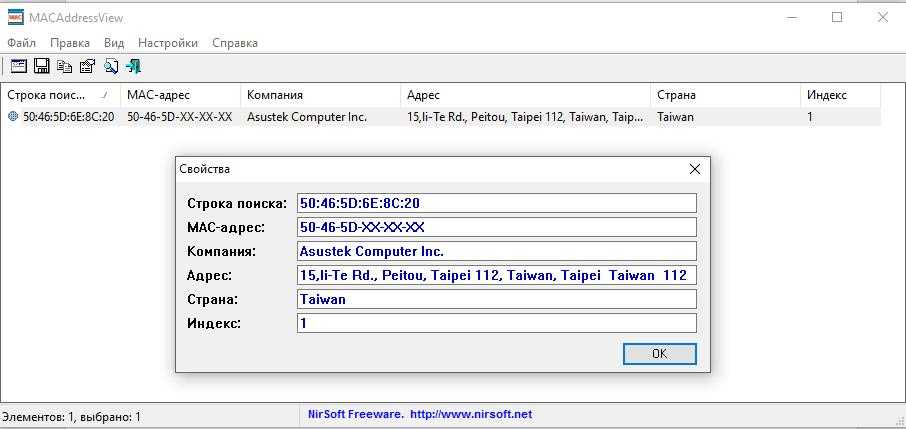Image resolution: width=906 pixels, height=429 pixels.
Task: Open the Настройки menu
Action: 167,43
